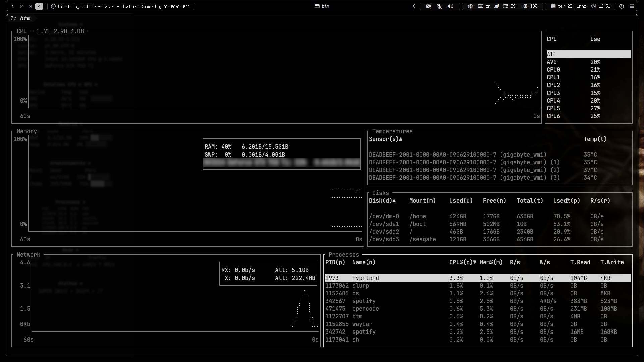Toggle the muted microphone icon
644x362 pixels.
click(x=439, y=6)
